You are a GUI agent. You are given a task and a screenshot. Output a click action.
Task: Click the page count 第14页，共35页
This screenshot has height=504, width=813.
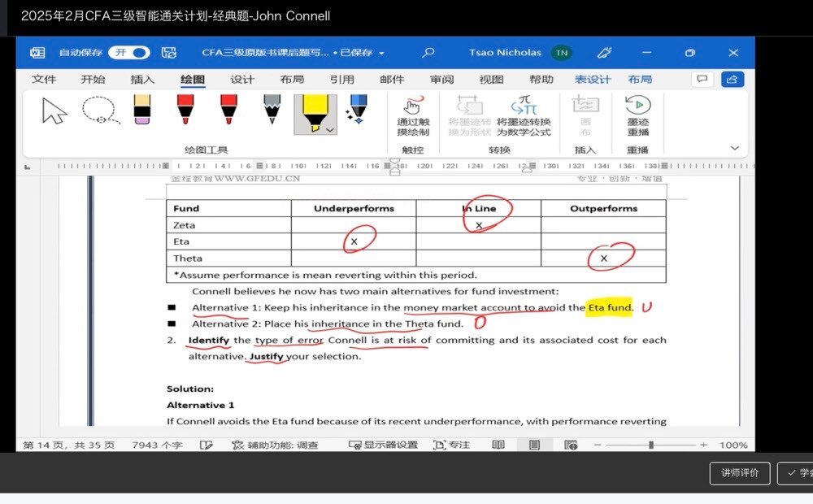69,445
